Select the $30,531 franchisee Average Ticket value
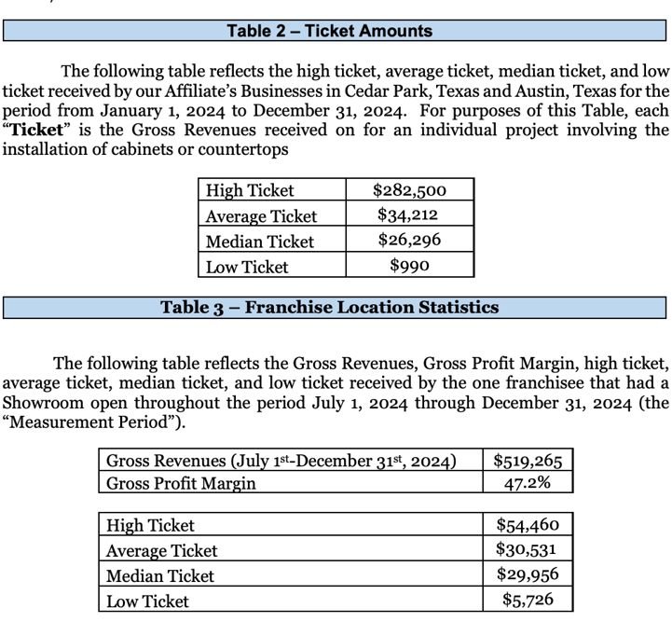Viewport: 672px width, 622px height. pyautogui.click(x=529, y=550)
